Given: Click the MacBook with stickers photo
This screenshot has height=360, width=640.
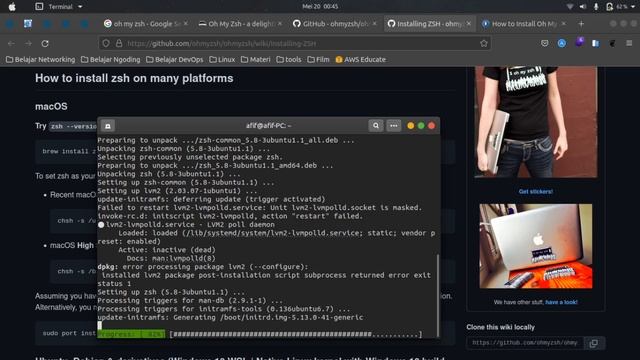Looking at the screenshot, I should 536,246.
